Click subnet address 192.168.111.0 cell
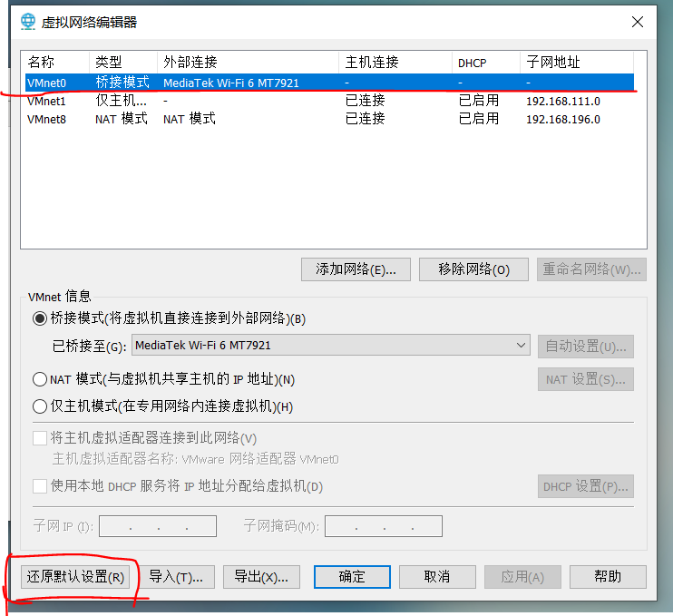This screenshot has width=673, height=616. pos(563,102)
